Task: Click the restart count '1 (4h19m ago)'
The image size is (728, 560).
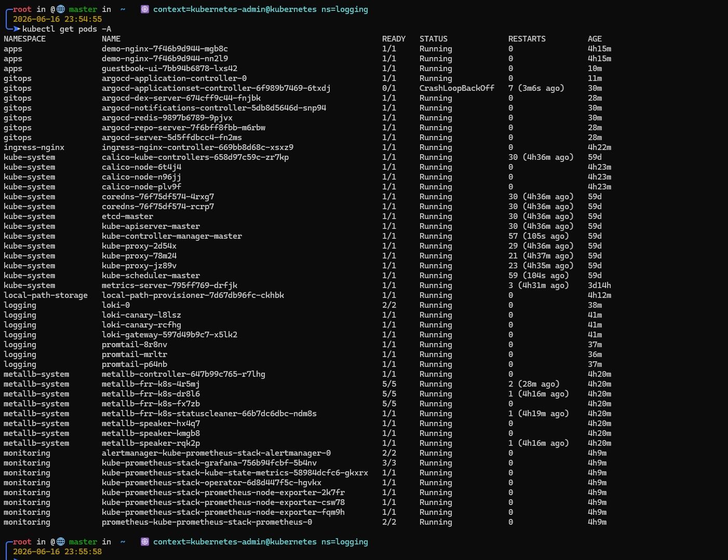Action: (x=538, y=414)
